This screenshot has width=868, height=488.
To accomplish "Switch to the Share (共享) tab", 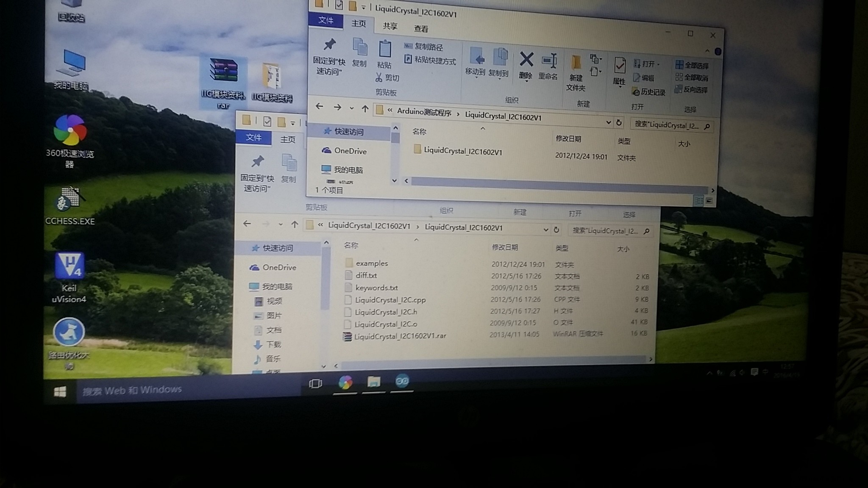I will click(x=390, y=26).
